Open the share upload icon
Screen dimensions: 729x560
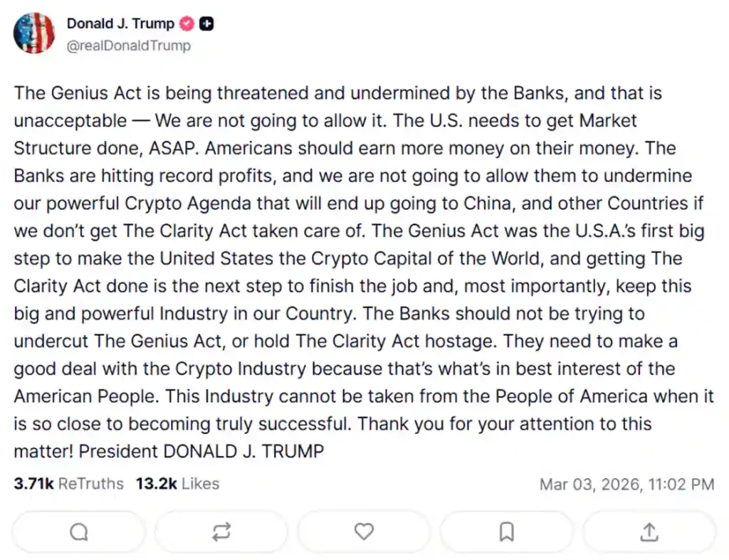[x=649, y=532]
